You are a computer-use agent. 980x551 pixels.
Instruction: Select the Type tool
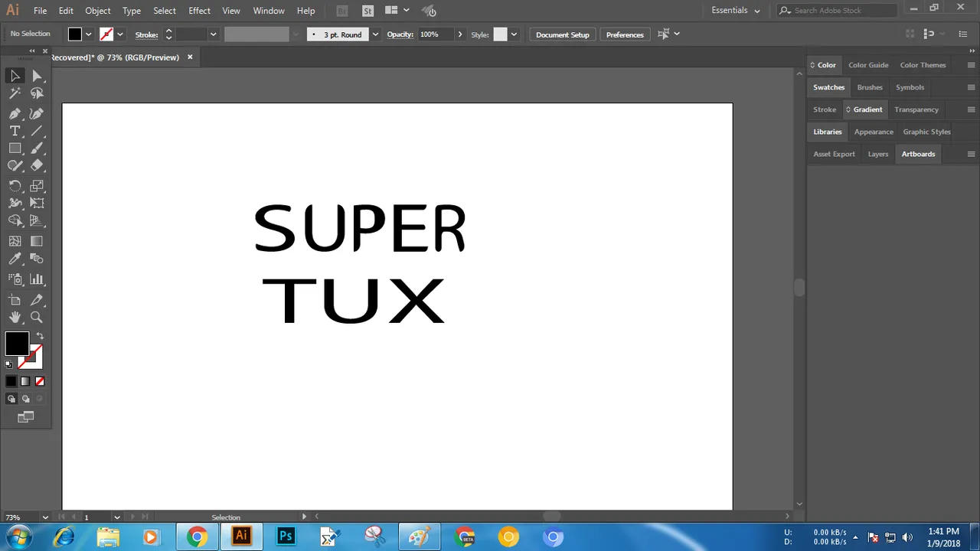click(x=15, y=131)
